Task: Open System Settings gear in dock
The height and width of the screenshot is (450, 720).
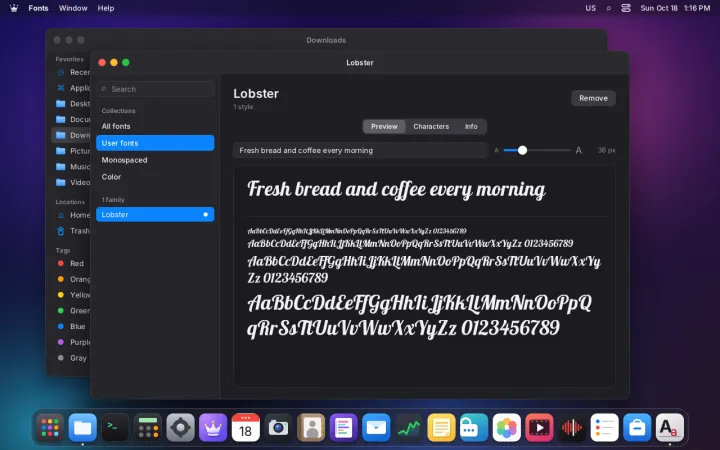Action: point(180,428)
